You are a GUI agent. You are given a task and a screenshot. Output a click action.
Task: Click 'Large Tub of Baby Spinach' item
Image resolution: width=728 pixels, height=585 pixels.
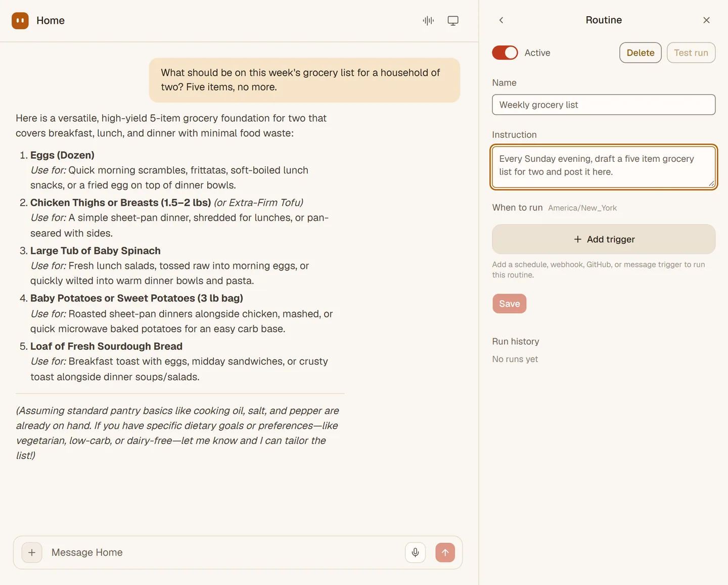pyautogui.click(x=96, y=251)
